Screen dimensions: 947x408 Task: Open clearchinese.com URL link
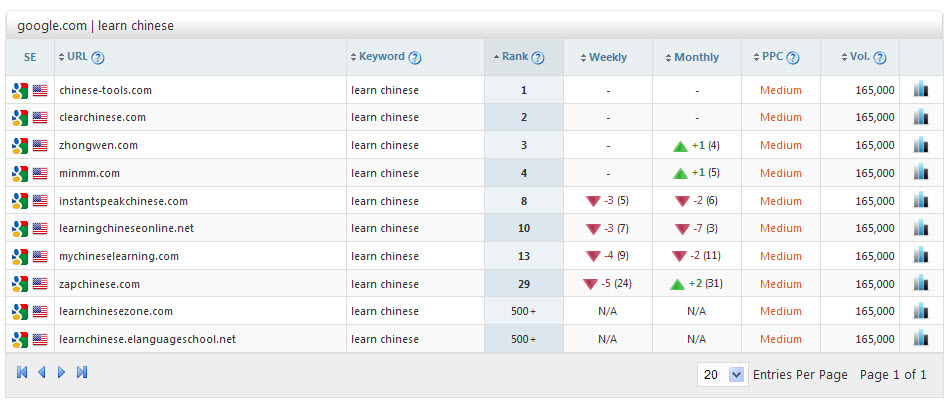pyautogui.click(x=103, y=118)
